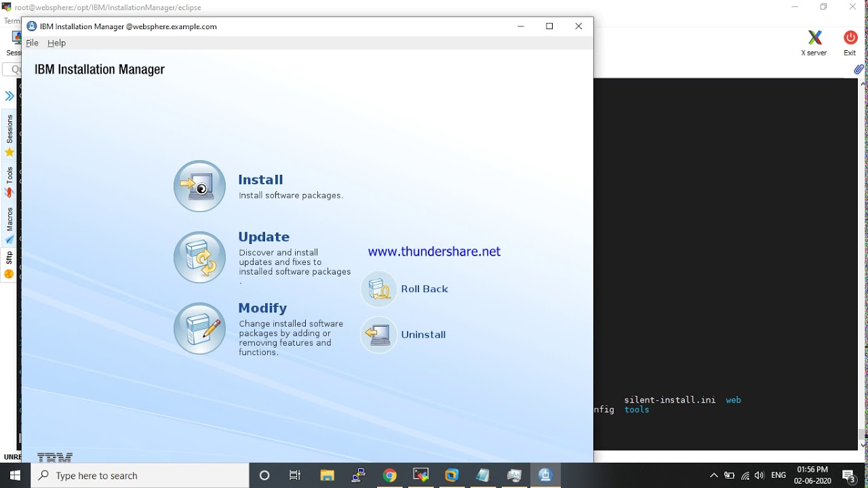Open the Macros side tab

point(9,224)
